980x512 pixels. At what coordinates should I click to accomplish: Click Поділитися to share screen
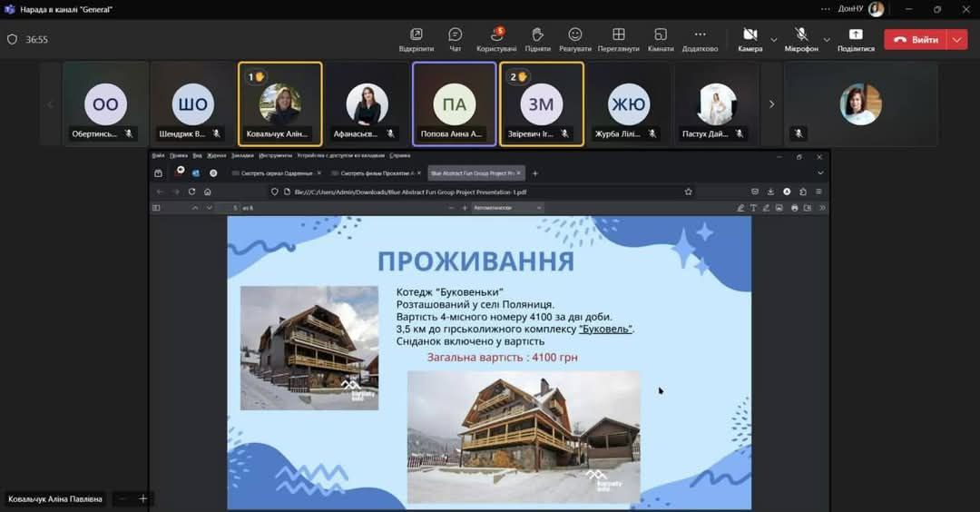856,39
